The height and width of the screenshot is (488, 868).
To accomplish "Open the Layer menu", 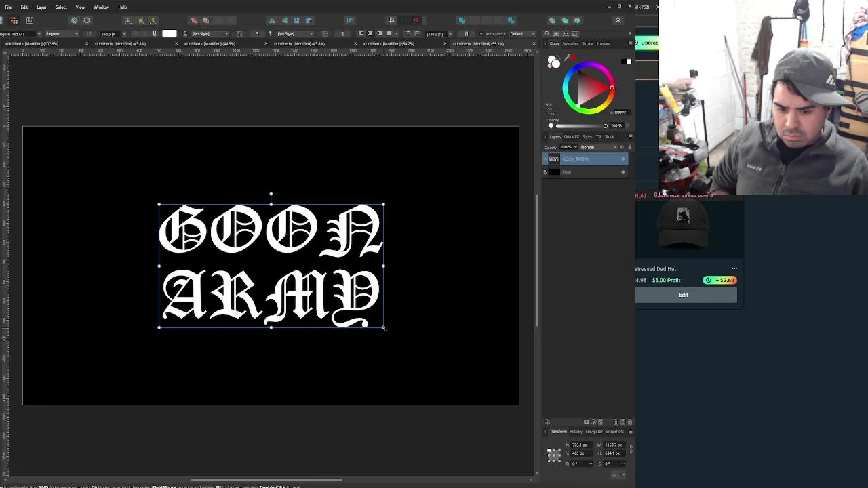I will 41,7.
